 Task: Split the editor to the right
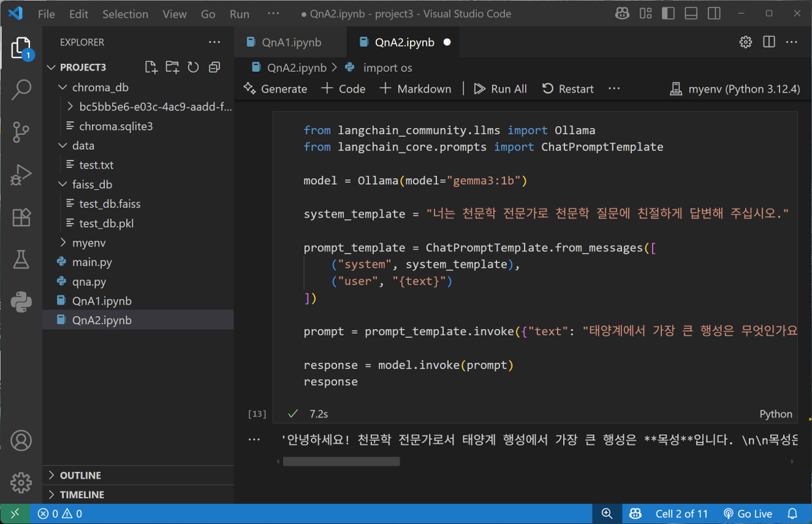(769, 42)
